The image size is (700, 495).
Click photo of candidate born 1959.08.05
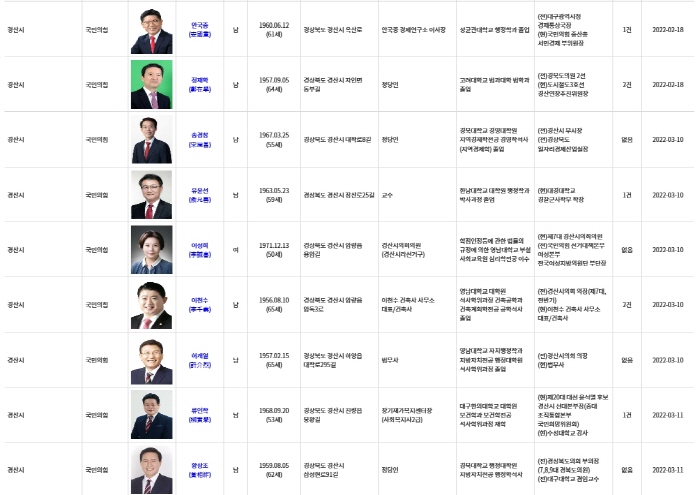point(151,470)
